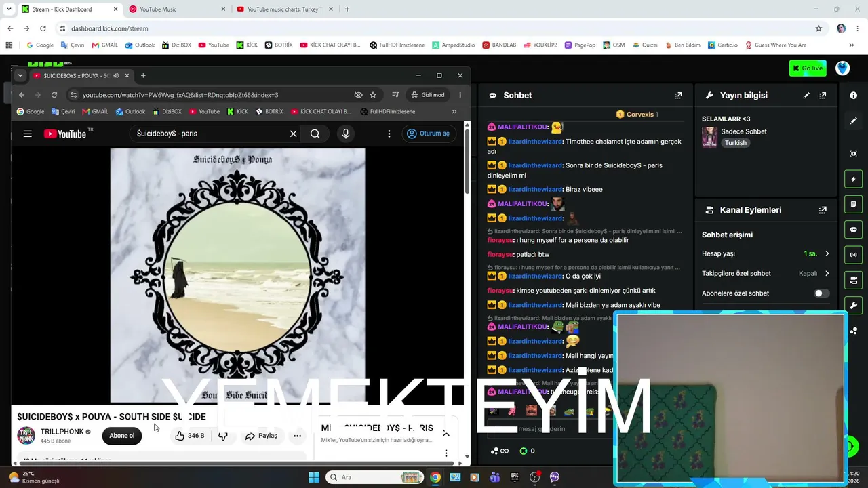Select the Stream - Kick Dashboard tab

[x=69, y=9]
